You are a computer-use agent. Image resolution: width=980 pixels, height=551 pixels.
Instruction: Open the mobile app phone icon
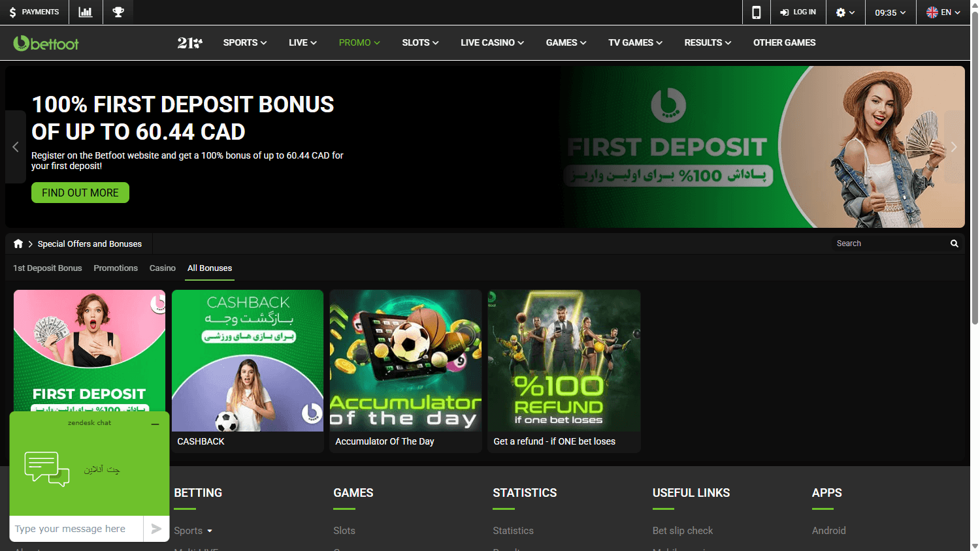pos(756,12)
